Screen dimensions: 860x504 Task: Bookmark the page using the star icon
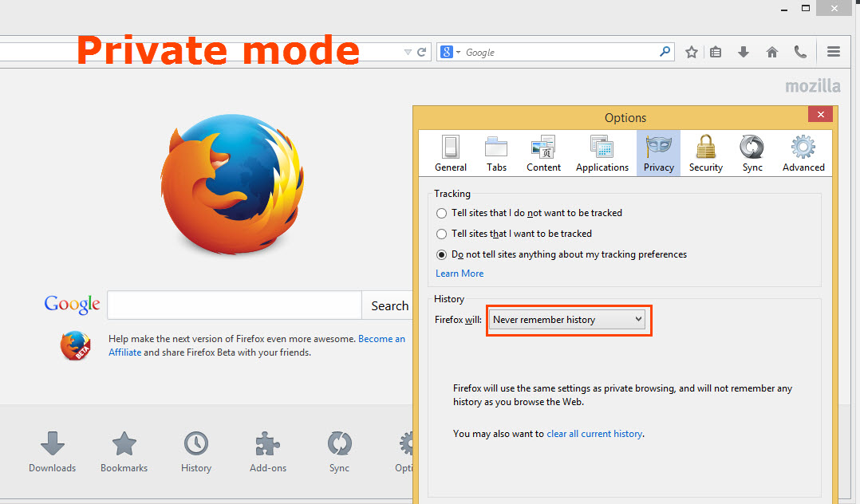pos(691,51)
